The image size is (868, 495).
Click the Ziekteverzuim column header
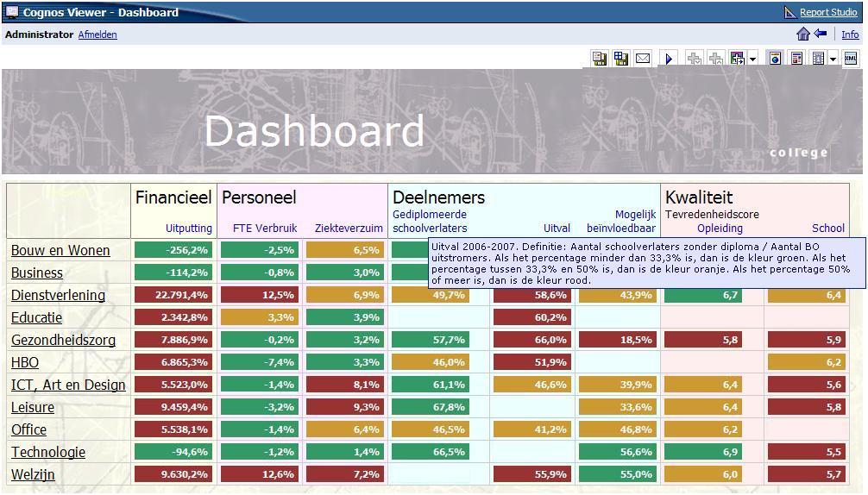coord(349,228)
